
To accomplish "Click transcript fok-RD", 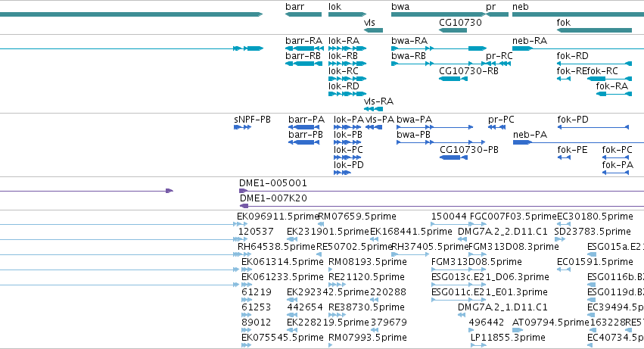I will 594,64.
